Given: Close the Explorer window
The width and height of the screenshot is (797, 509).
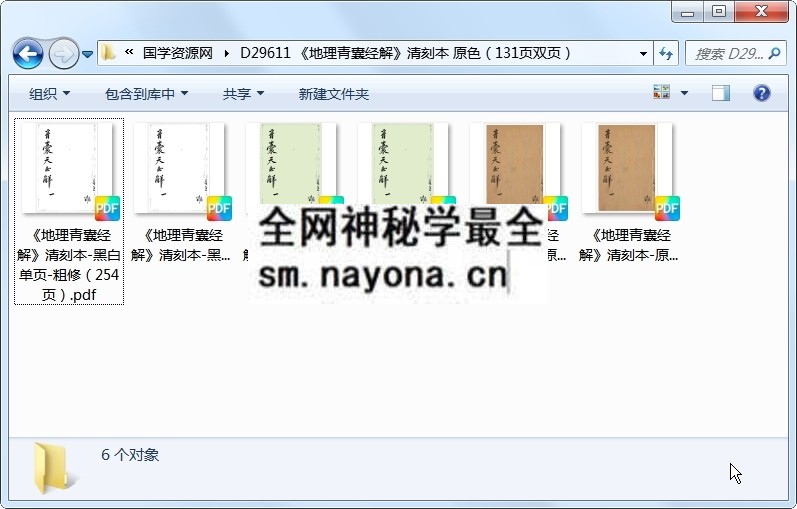Looking at the screenshot, I should [761, 12].
